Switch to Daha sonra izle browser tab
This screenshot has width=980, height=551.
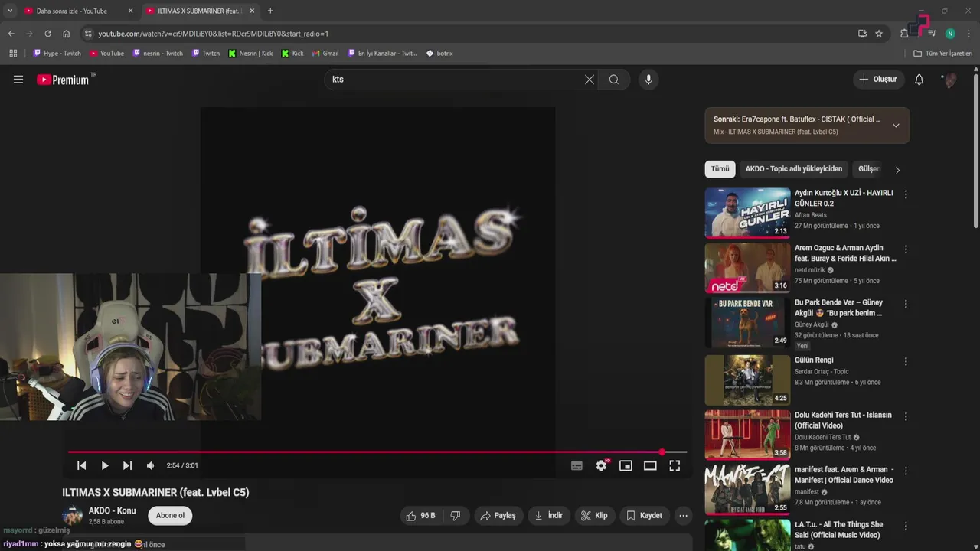point(78,11)
